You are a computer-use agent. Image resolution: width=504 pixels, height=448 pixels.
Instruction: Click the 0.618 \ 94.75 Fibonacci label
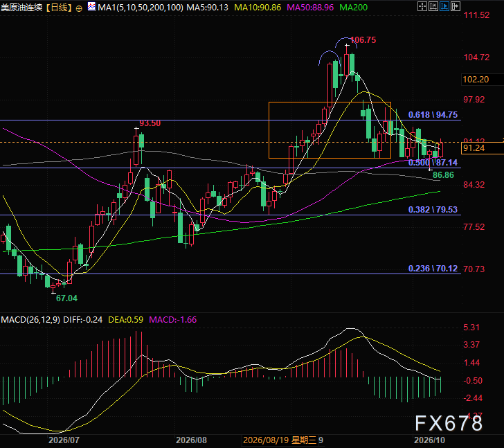(433, 115)
